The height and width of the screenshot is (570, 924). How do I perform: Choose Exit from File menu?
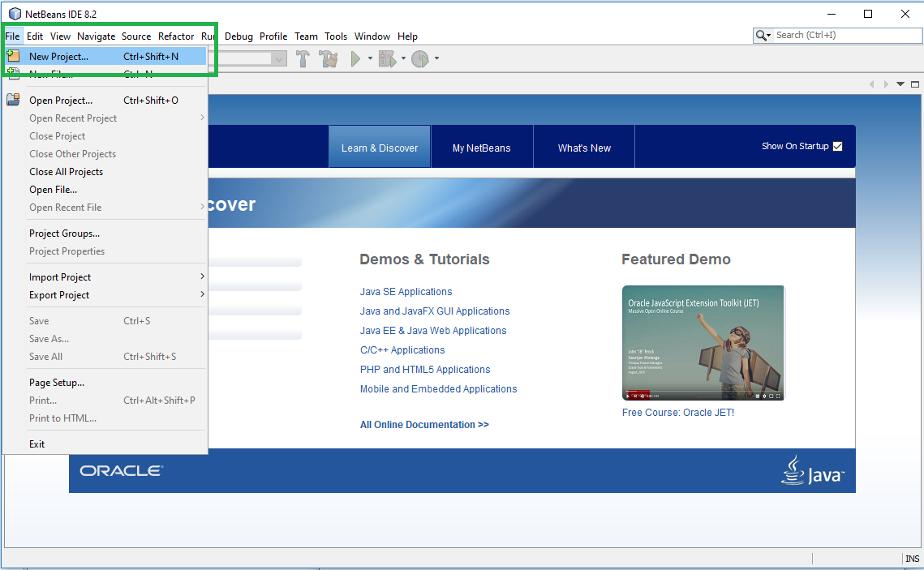pos(105,444)
